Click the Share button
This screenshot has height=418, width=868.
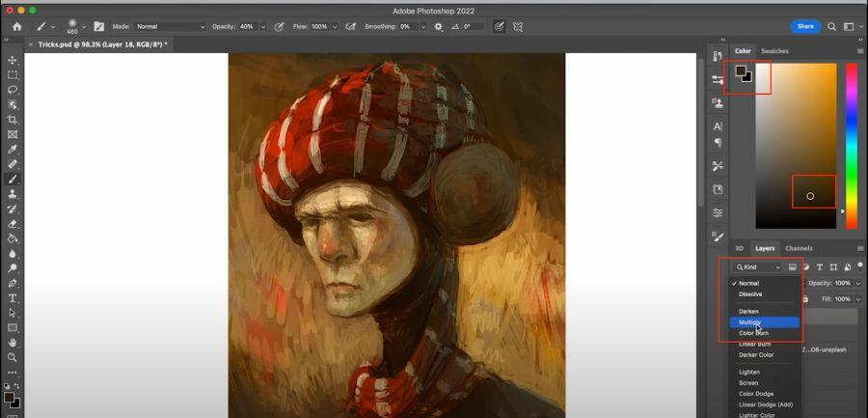[x=805, y=27]
